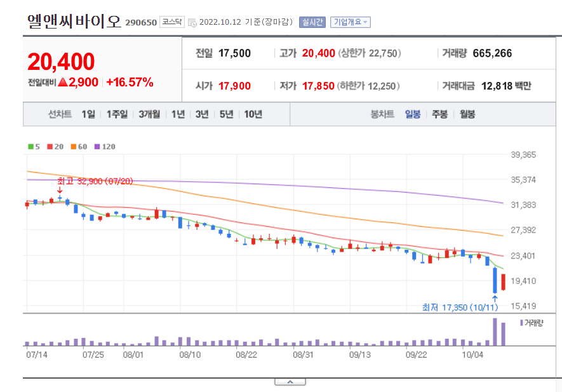The height and width of the screenshot is (392, 562).
Task: Click the 실시간 real-time button
Action: 312,22
